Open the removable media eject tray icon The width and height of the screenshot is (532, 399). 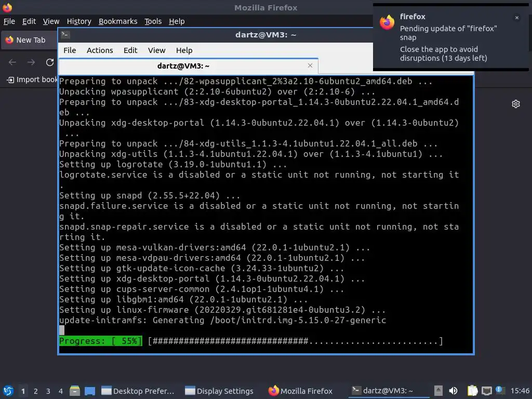click(x=438, y=391)
